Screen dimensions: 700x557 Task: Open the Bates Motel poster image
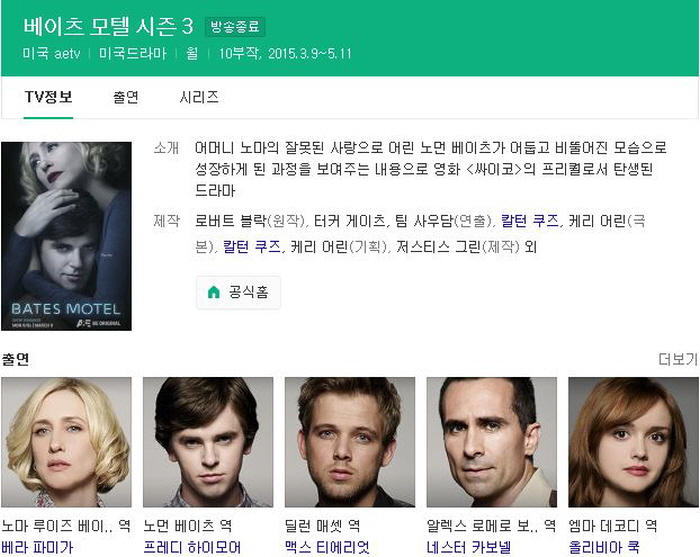tap(67, 236)
